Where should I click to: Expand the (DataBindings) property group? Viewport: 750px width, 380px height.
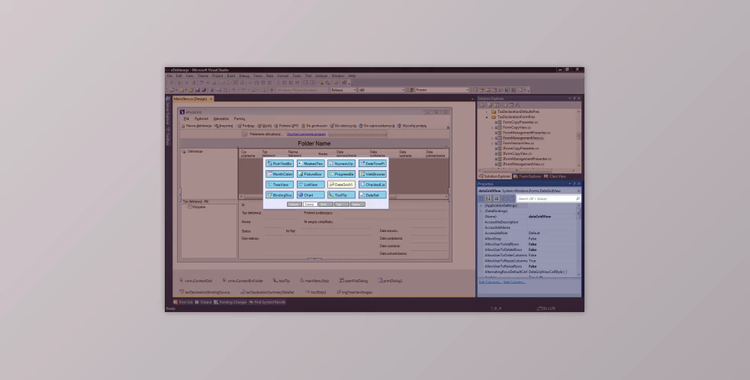pos(481,211)
